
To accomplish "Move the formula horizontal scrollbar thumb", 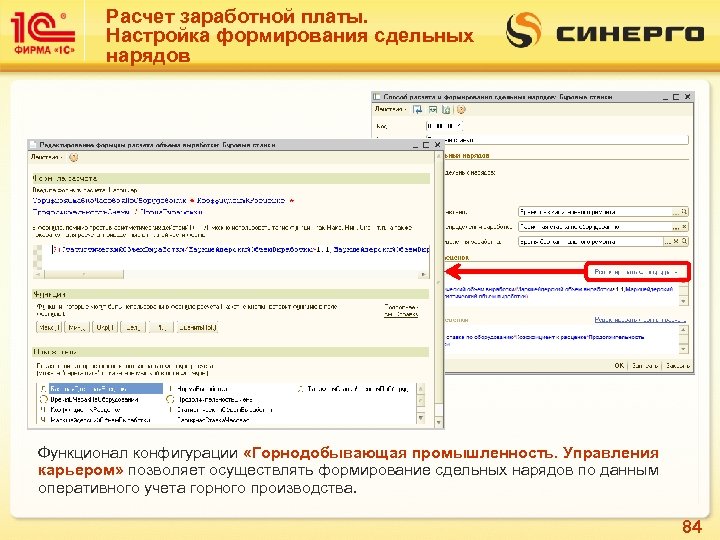I will (x=84, y=274).
